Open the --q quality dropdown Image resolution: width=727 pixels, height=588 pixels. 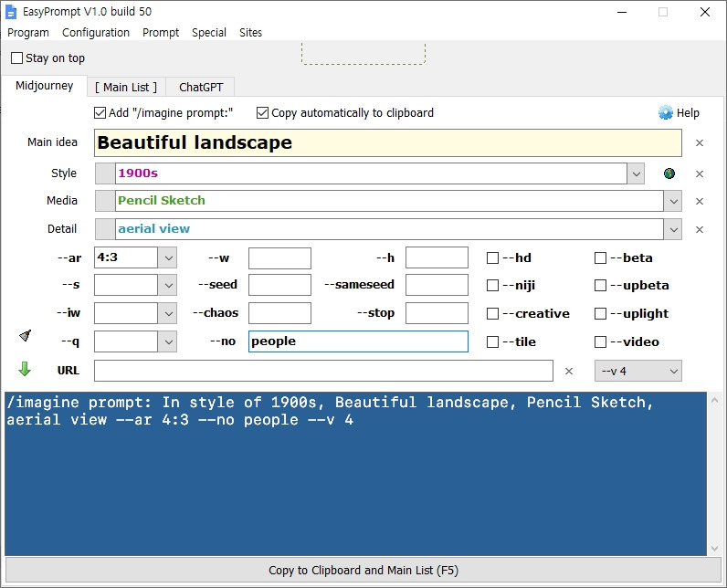click(x=168, y=342)
